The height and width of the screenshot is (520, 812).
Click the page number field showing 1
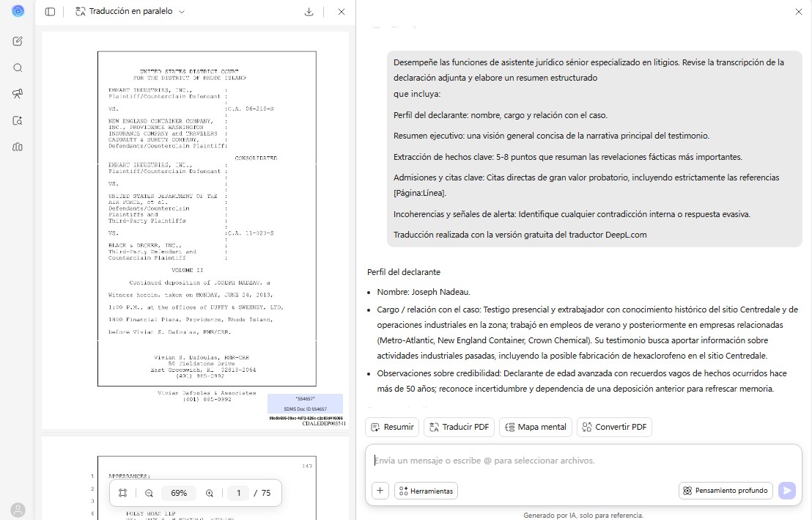pyautogui.click(x=239, y=493)
